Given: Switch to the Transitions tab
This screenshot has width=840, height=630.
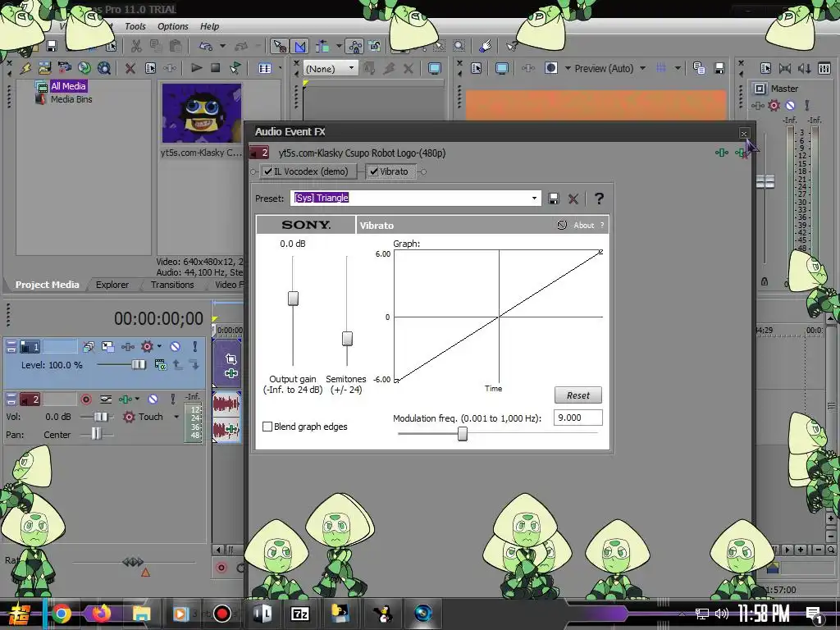Looking at the screenshot, I should pyautogui.click(x=172, y=285).
